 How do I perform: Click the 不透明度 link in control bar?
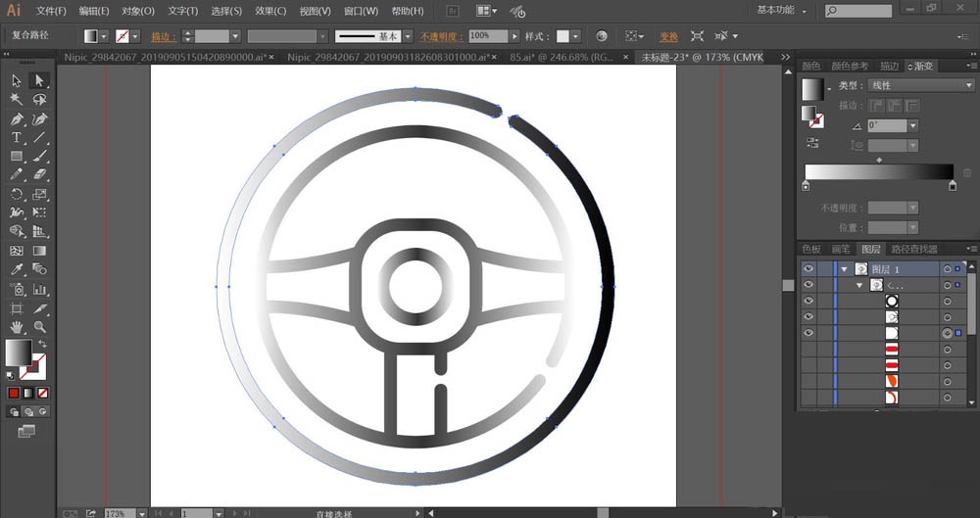[441, 37]
